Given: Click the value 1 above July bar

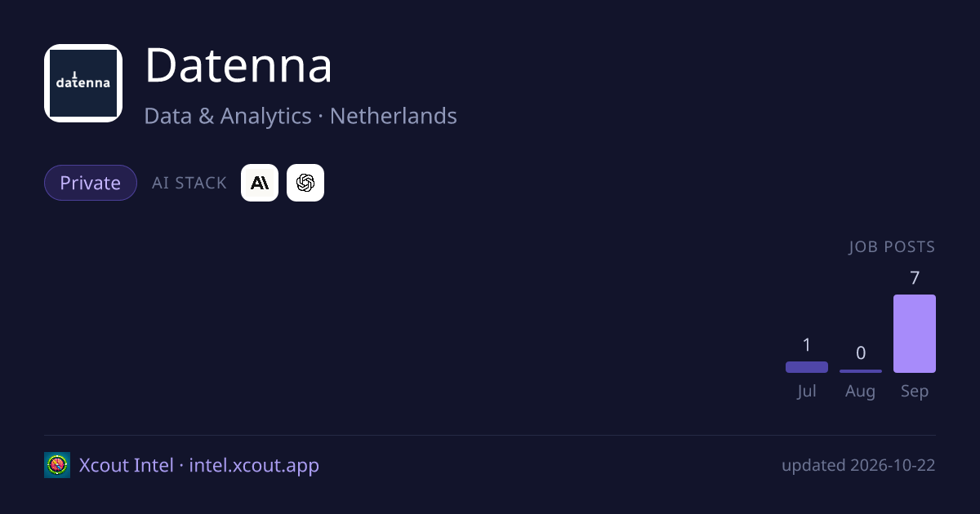Looking at the screenshot, I should pos(807,345).
